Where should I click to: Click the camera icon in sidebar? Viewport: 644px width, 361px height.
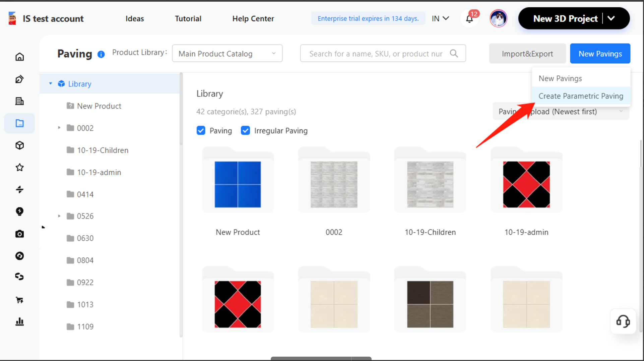click(19, 234)
